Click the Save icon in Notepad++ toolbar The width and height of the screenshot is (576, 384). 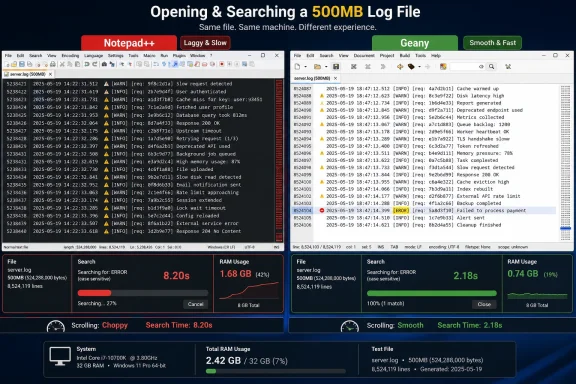[x=22, y=64]
